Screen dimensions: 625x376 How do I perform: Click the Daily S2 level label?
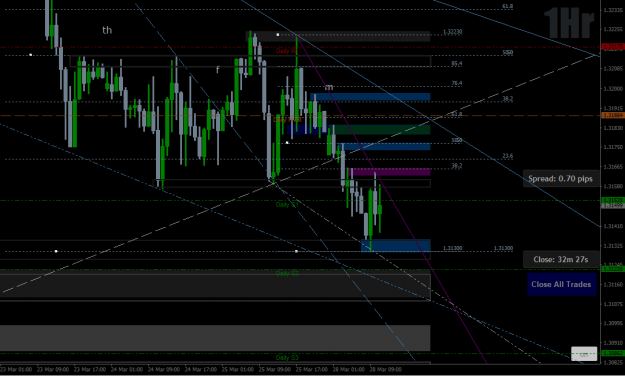click(287, 273)
